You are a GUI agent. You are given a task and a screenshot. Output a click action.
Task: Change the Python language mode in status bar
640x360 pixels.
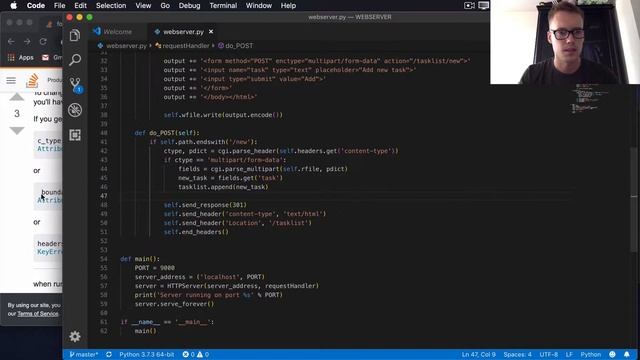coord(591,354)
